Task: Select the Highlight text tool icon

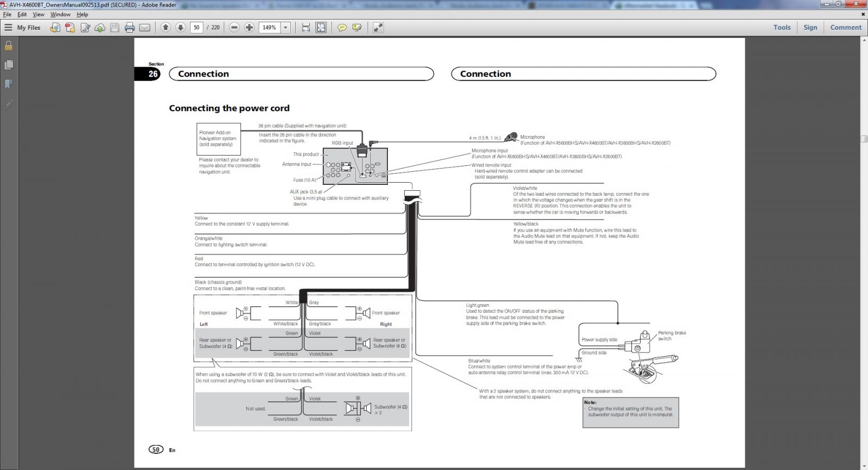Action: [357, 28]
